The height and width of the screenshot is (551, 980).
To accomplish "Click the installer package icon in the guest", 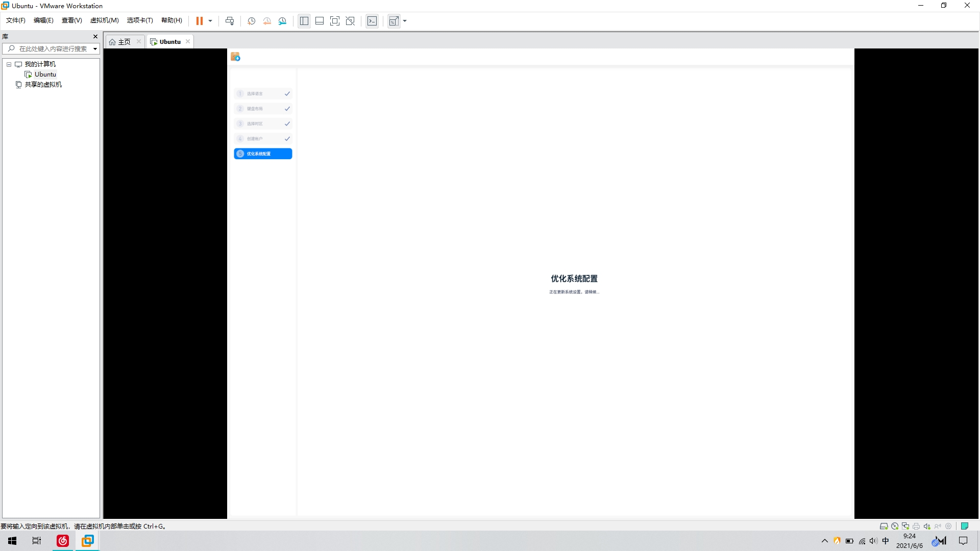I will click(235, 57).
